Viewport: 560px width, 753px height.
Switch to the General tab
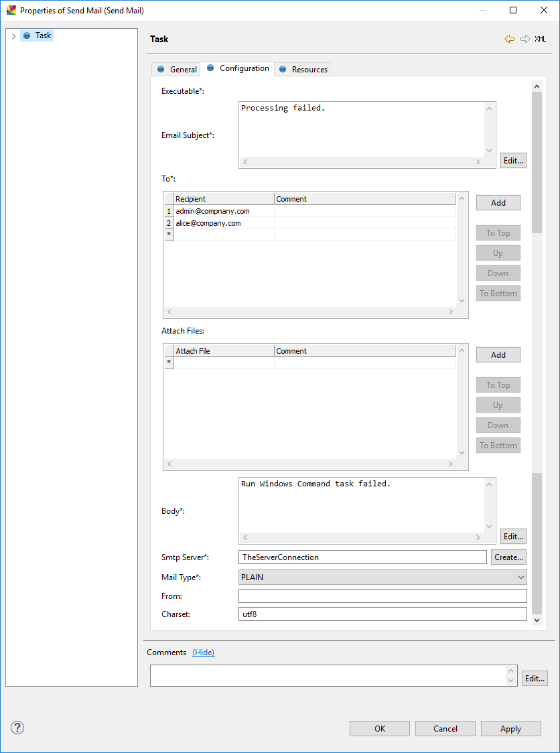coord(177,70)
